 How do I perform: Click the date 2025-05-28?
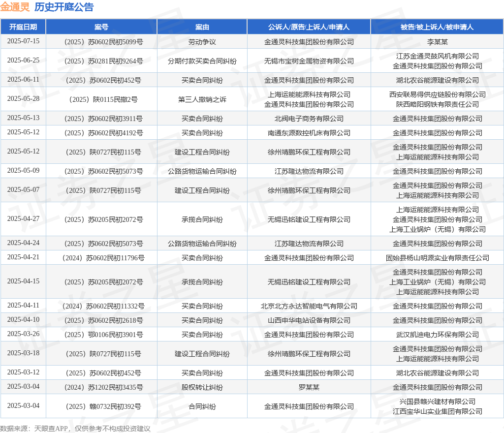coord(23,99)
